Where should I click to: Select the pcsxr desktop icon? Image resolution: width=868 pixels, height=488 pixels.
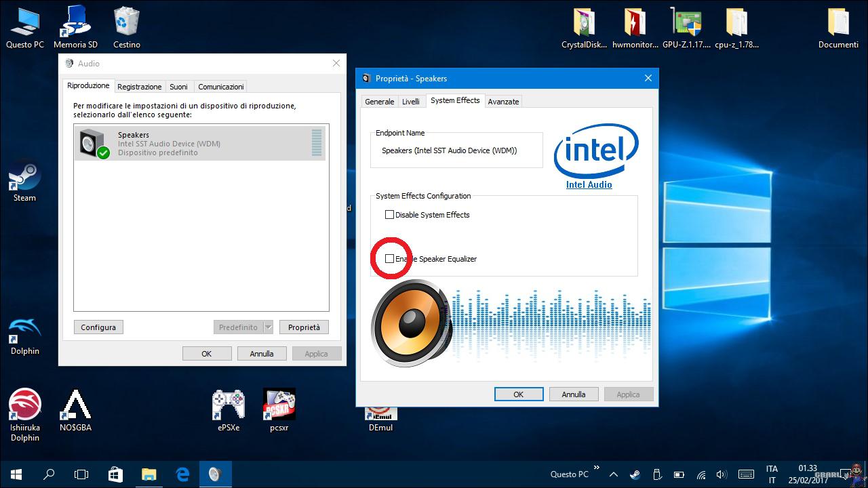279,411
